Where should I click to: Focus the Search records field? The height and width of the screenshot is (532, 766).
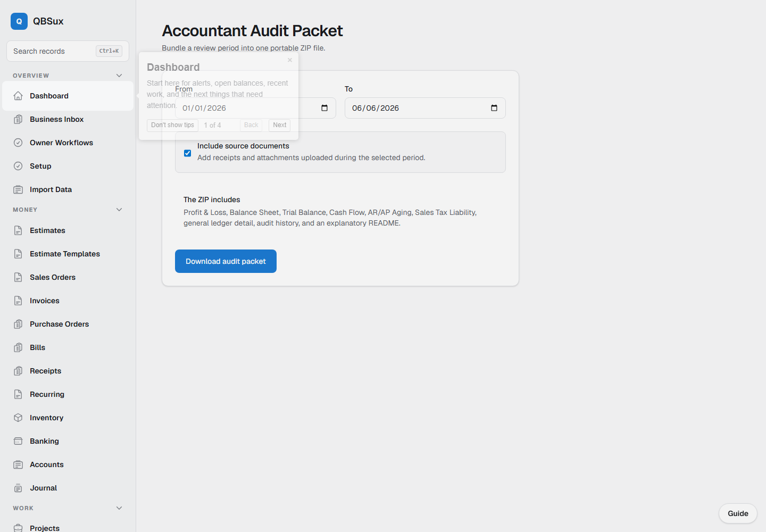coord(68,51)
